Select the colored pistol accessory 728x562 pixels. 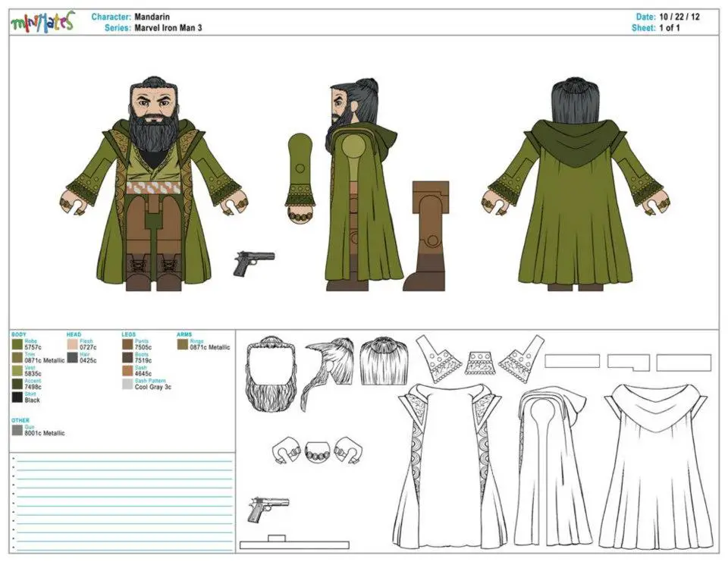click(x=255, y=263)
